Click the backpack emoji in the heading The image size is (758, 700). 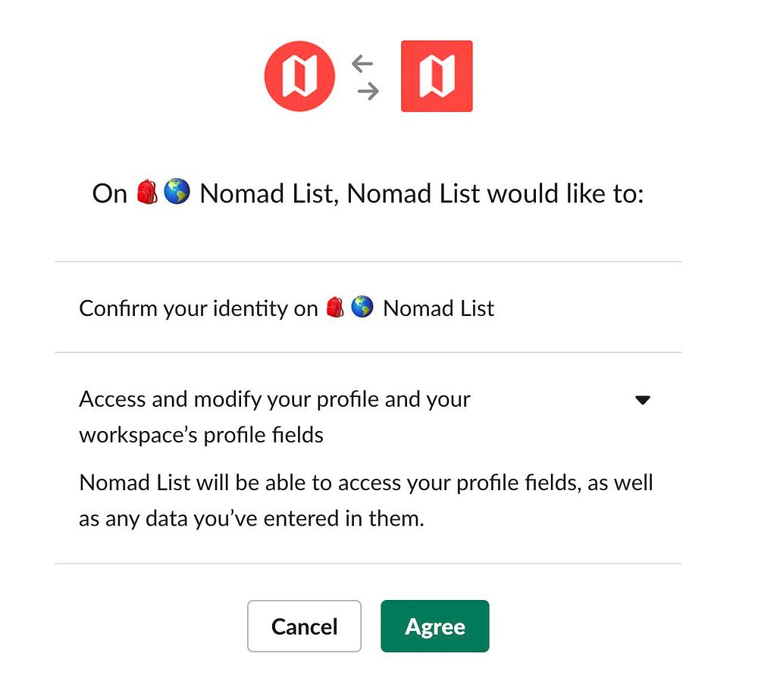tap(147, 192)
